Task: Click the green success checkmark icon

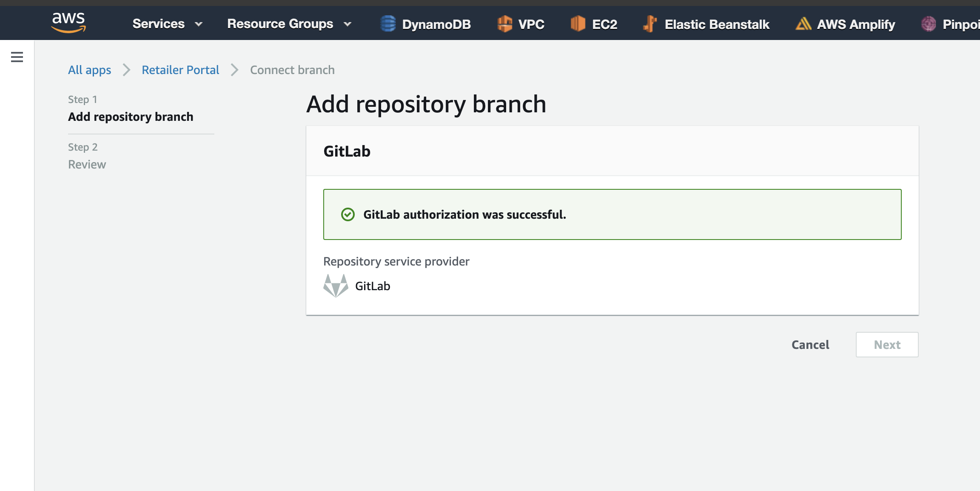Action: click(x=348, y=214)
